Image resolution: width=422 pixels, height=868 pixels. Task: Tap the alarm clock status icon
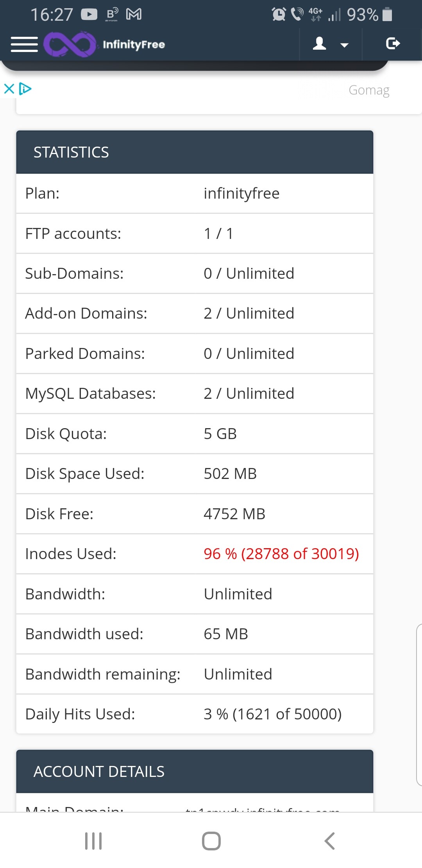tap(279, 14)
